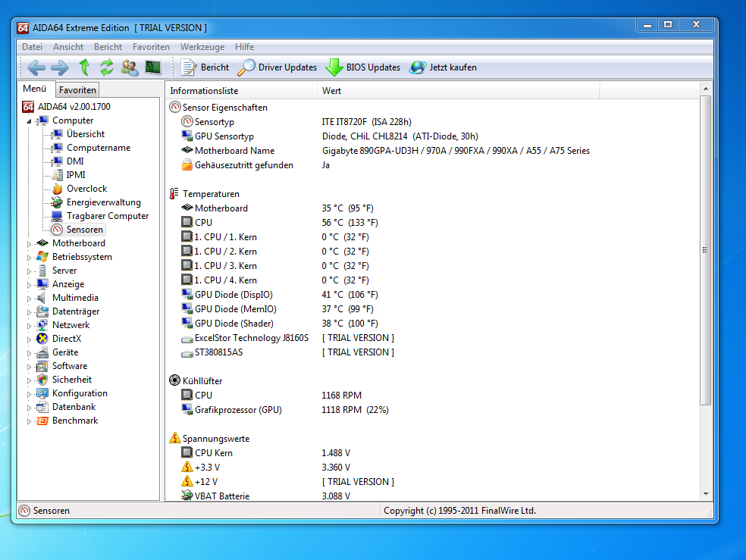
Task: Click the Informationsliste column header
Action: [x=241, y=91]
